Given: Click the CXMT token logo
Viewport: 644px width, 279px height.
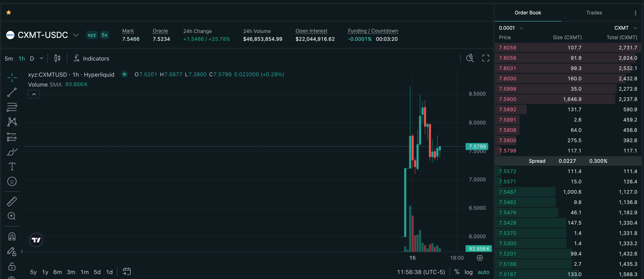Looking at the screenshot, I should (10, 35).
